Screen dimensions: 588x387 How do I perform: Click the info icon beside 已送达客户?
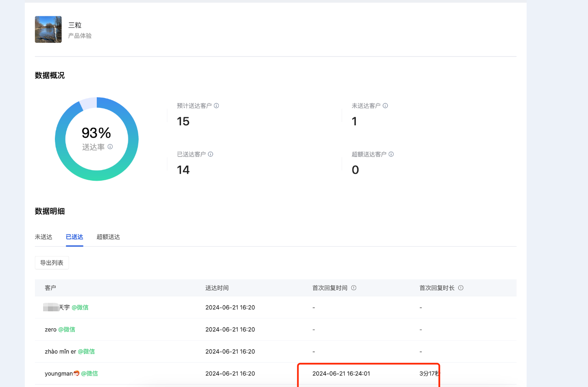211,154
